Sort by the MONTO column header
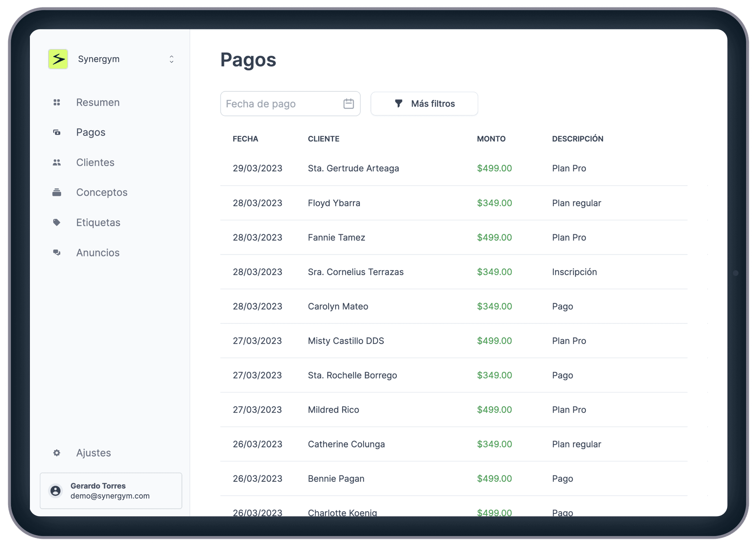Screen dimensions: 756x545 [x=491, y=139]
